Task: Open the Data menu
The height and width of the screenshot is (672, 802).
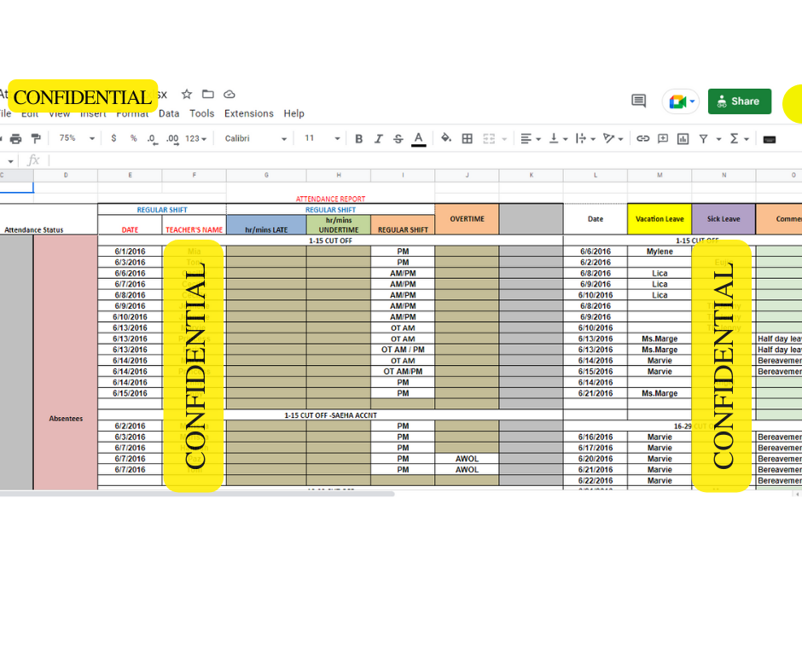Action: (x=169, y=113)
